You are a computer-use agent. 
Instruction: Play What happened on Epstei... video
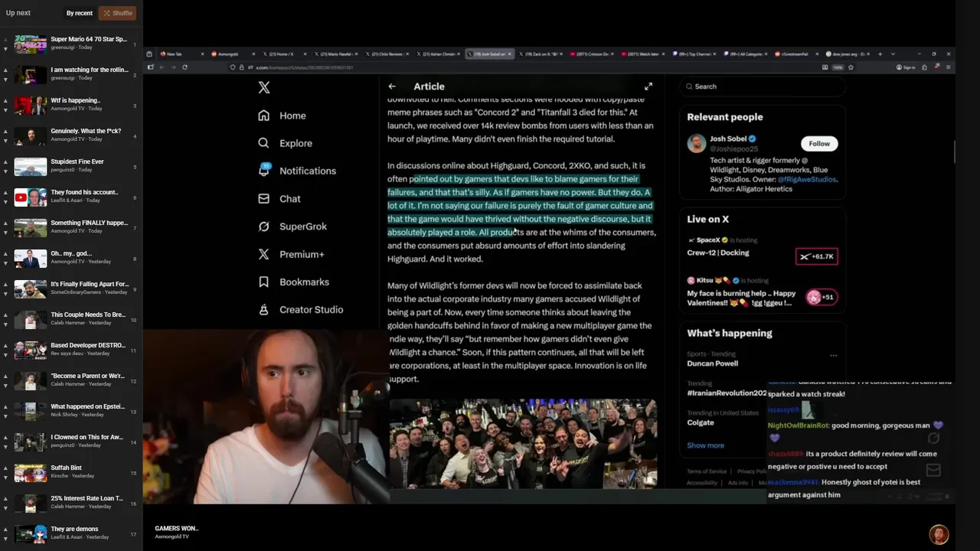(x=70, y=411)
